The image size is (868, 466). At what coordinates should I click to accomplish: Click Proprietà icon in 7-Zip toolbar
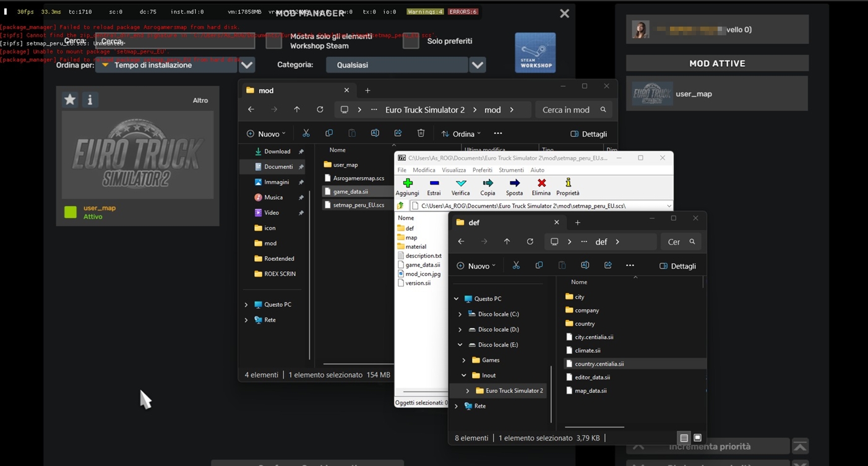point(568,187)
